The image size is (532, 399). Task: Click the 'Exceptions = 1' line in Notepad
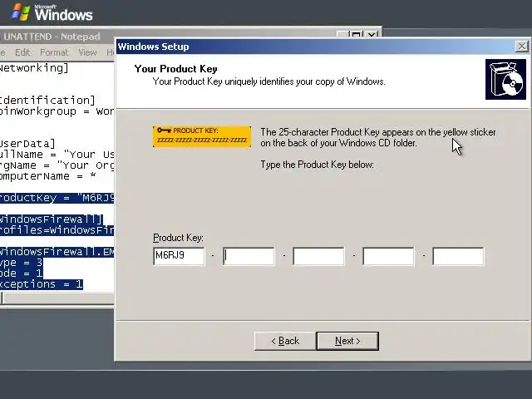(x=41, y=284)
